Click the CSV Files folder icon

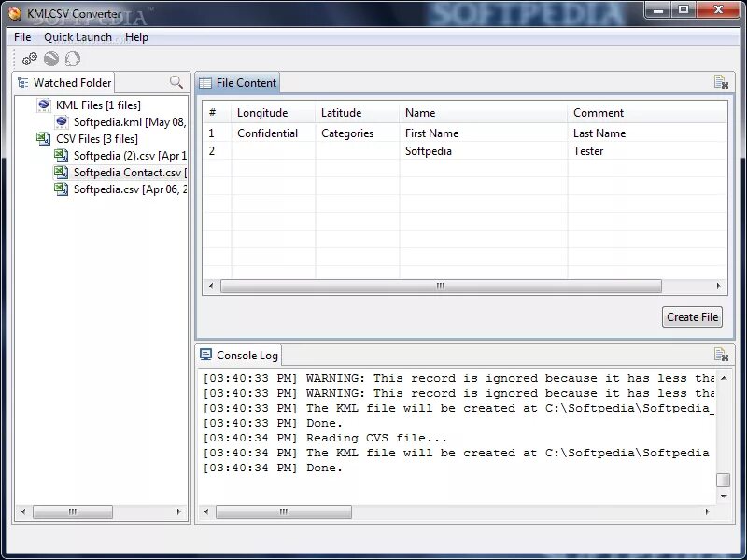43,138
